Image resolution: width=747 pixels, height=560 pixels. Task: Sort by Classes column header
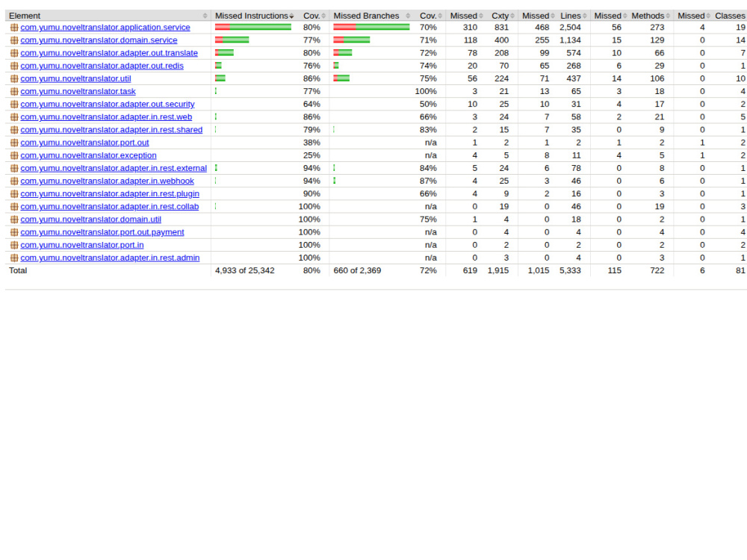point(730,16)
